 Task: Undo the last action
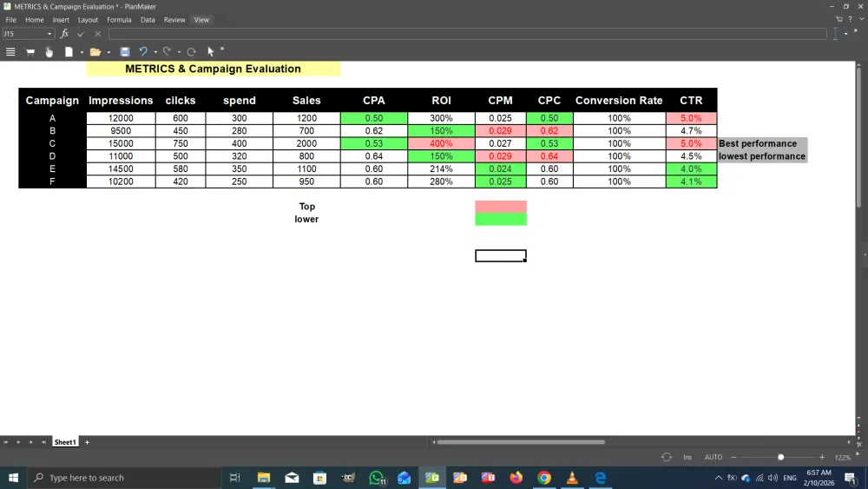143,52
